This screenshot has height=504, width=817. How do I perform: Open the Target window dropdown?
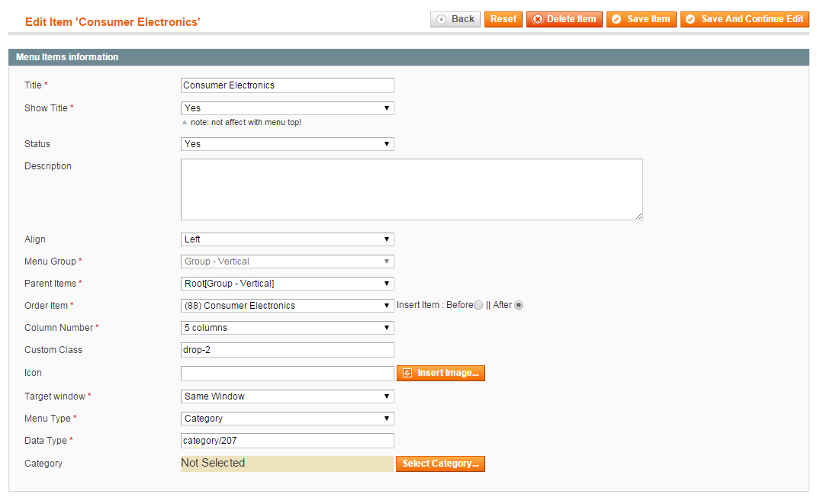[x=287, y=396]
